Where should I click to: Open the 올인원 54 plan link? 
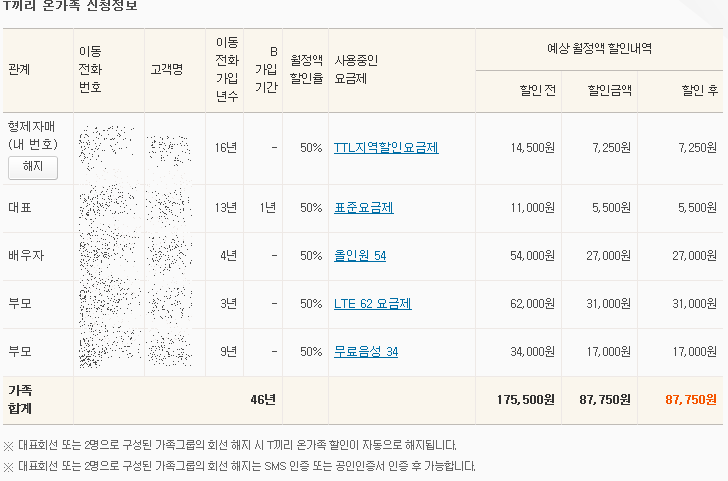click(x=360, y=256)
